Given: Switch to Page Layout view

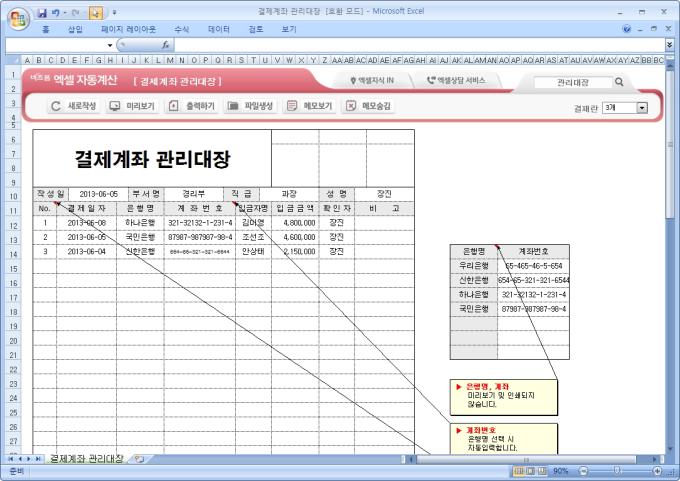Looking at the screenshot, I should pyautogui.click(x=530, y=471).
